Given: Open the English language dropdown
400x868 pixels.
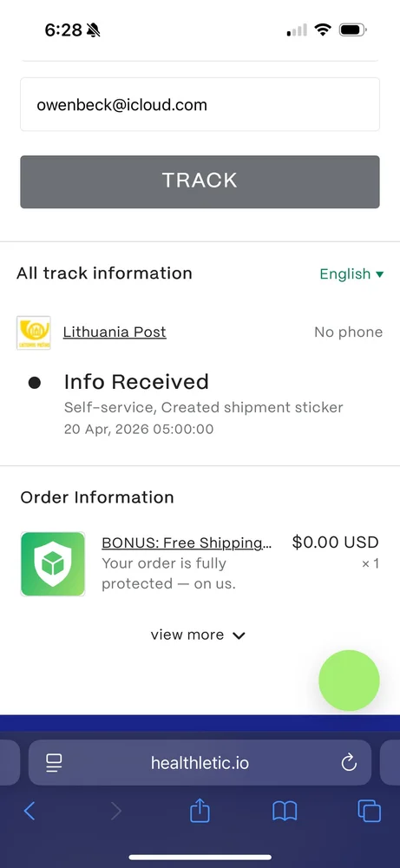Looking at the screenshot, I should [351, 274].
